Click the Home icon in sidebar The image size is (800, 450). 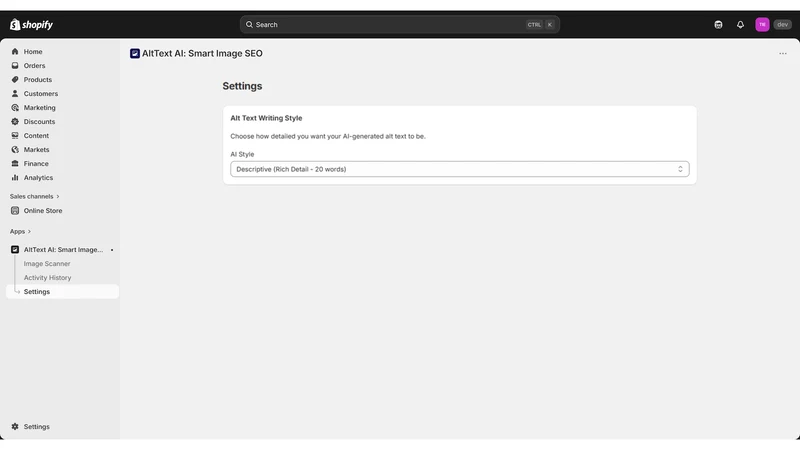coord(15,52)
